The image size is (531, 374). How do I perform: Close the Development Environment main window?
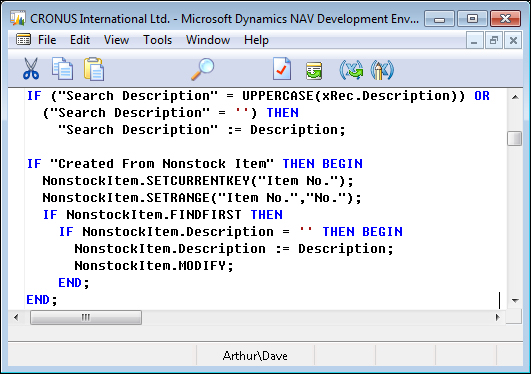[505, 19]
